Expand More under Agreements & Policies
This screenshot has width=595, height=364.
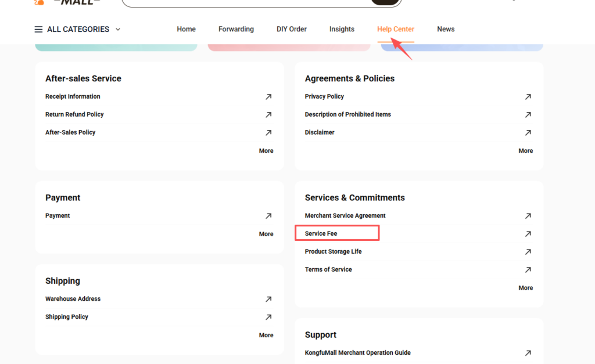click(x=525, y=151)
